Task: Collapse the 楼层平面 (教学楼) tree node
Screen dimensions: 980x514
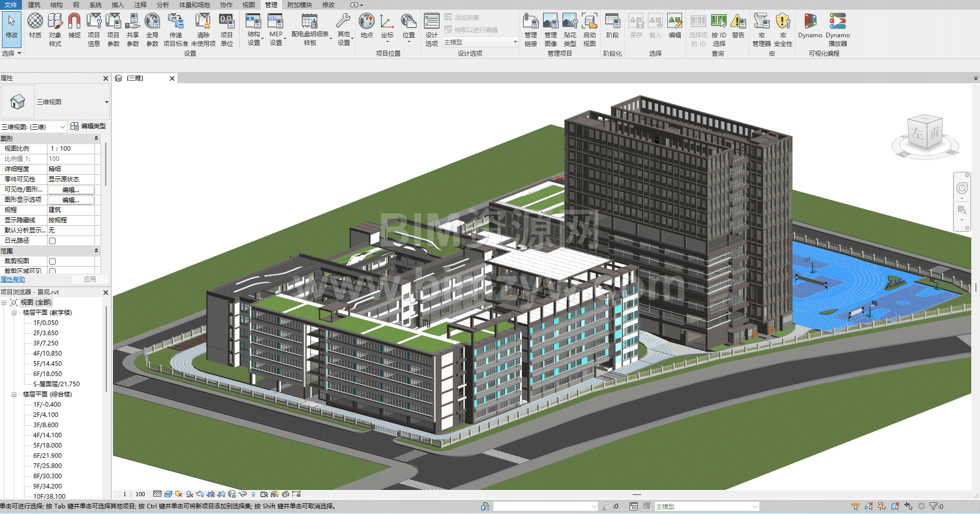Action: 14,313
